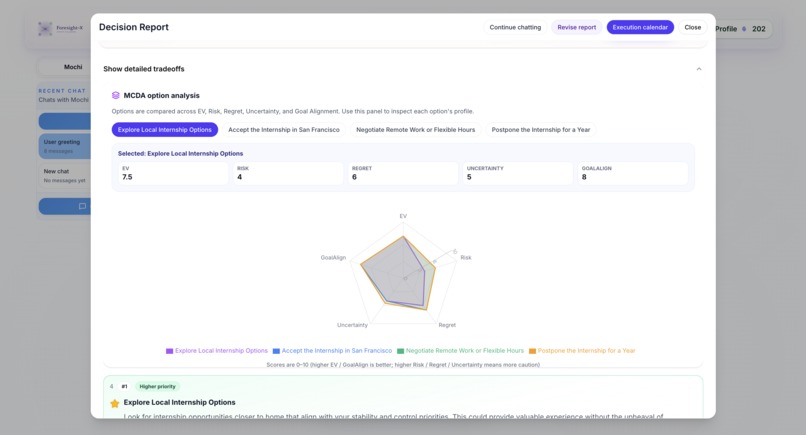Viewport: 806px width, 435px height.
Task: Select Postpone the Internship for a Year tab
Action: pos(541,130)
